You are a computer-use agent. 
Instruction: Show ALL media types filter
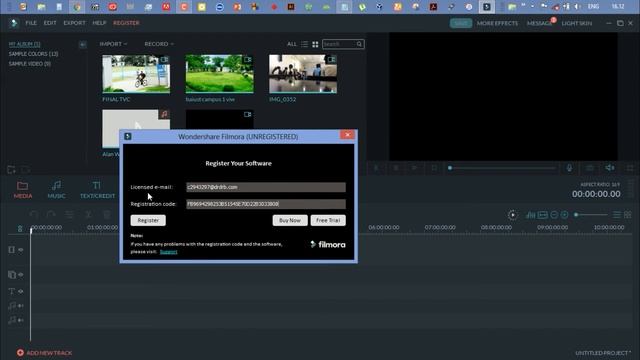tap(292, 44)
